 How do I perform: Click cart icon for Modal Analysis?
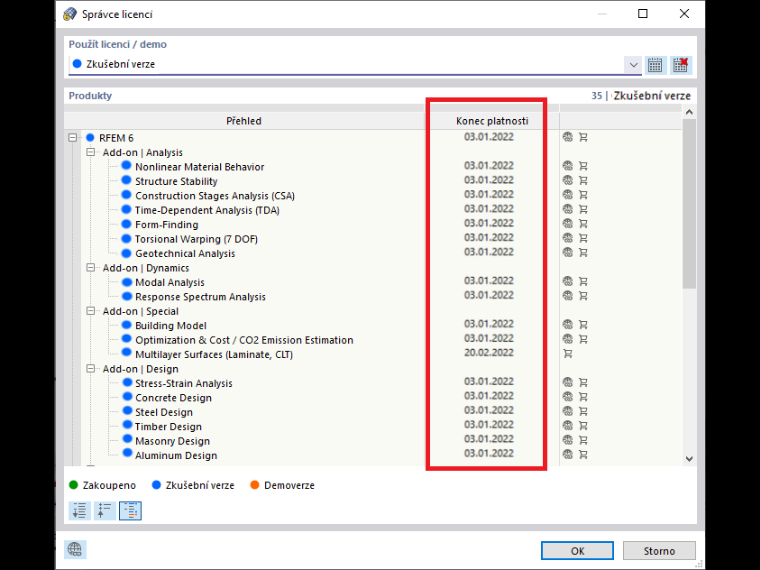(583, 282)
